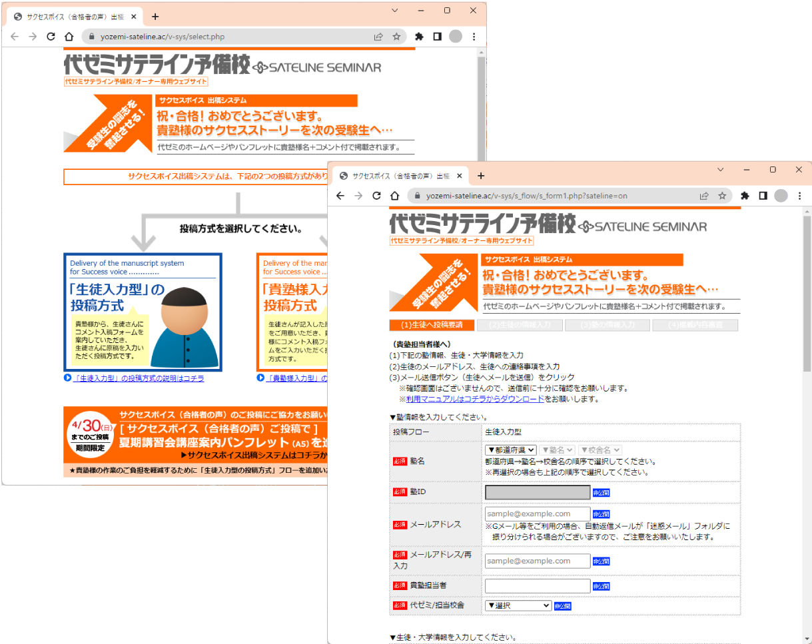Image resolution: width=812 pixels, height=644 pixels.
Task: Open 「生徒入力型」の投稿方式の説明はコチラ link
Action: tap(139, 378)
